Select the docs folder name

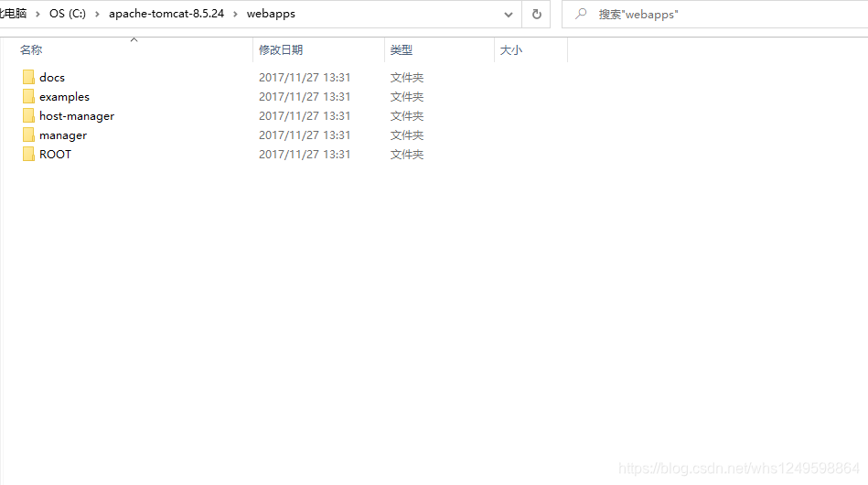pyautogui.click(x=52, y=78)
